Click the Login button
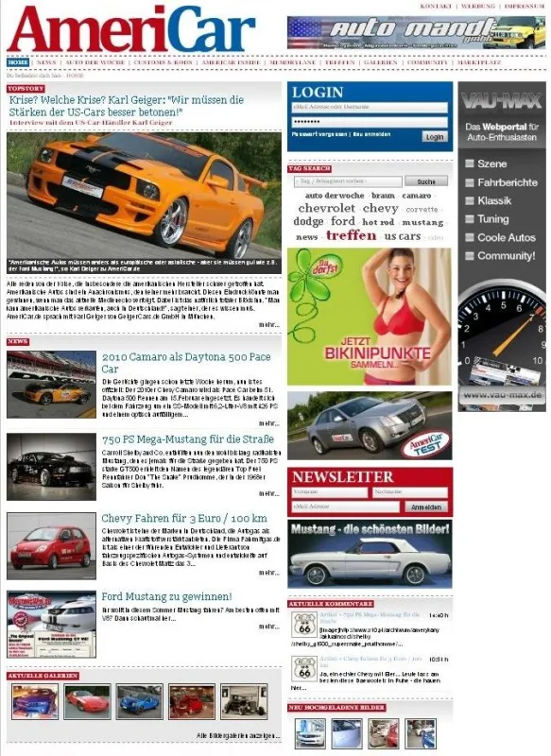Image resolution: width=551 pixels, height=756 pixels. click(435, 137)
